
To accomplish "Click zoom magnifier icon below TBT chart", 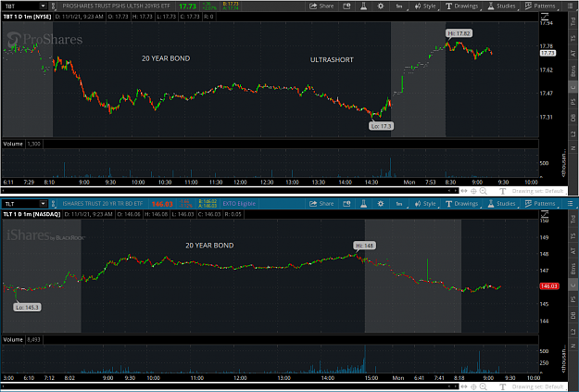I will coord(484,191).
